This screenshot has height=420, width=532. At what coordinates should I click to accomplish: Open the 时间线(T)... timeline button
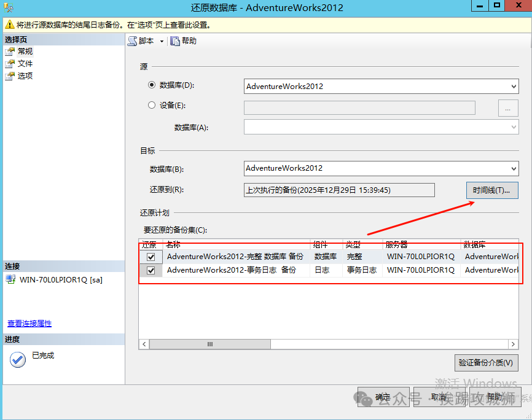point(491,190)
